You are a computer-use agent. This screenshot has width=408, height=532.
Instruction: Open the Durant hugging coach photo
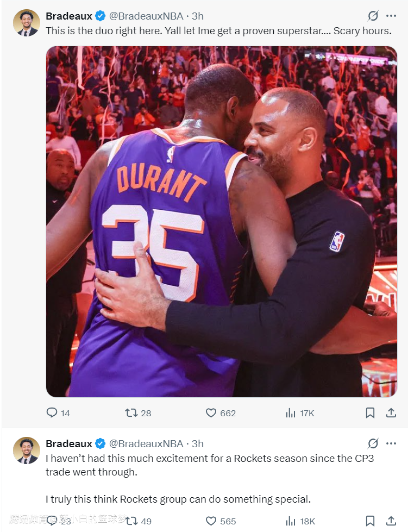221,221
